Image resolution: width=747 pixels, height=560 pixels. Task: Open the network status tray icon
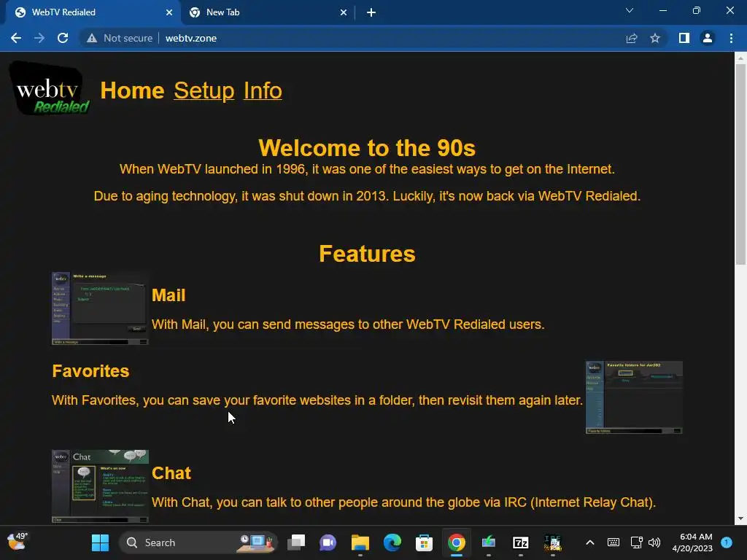(x=636, y=542)
